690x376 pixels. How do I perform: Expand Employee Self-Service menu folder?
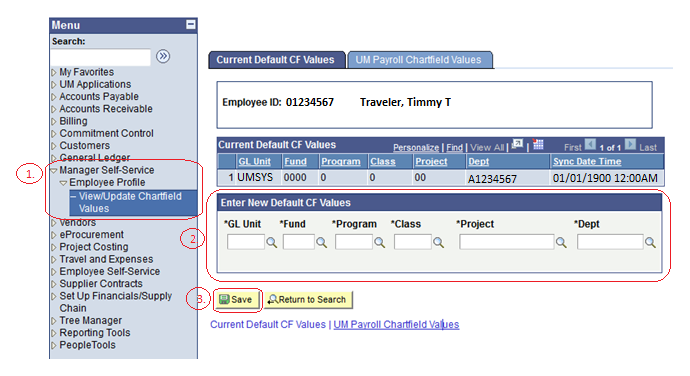[54, 272]
